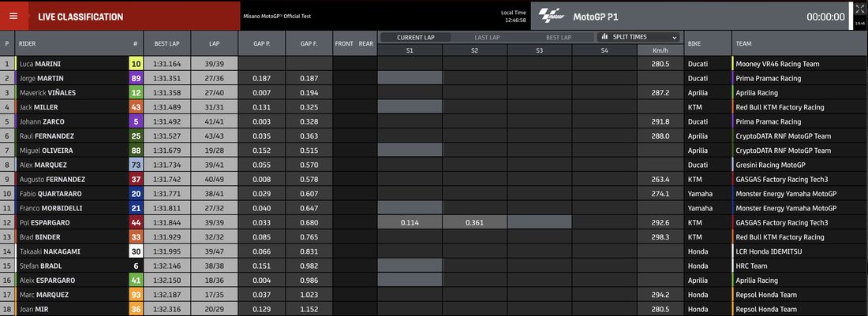Switch to the Current Lap tab

click(416, 37)
